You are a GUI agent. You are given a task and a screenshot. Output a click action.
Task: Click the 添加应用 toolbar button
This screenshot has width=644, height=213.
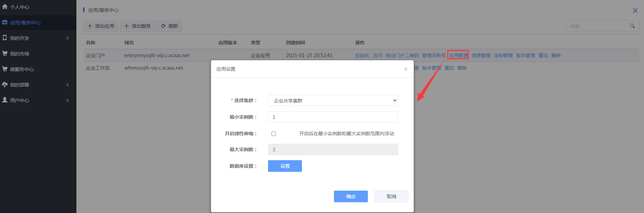click(x=101, y=26)
